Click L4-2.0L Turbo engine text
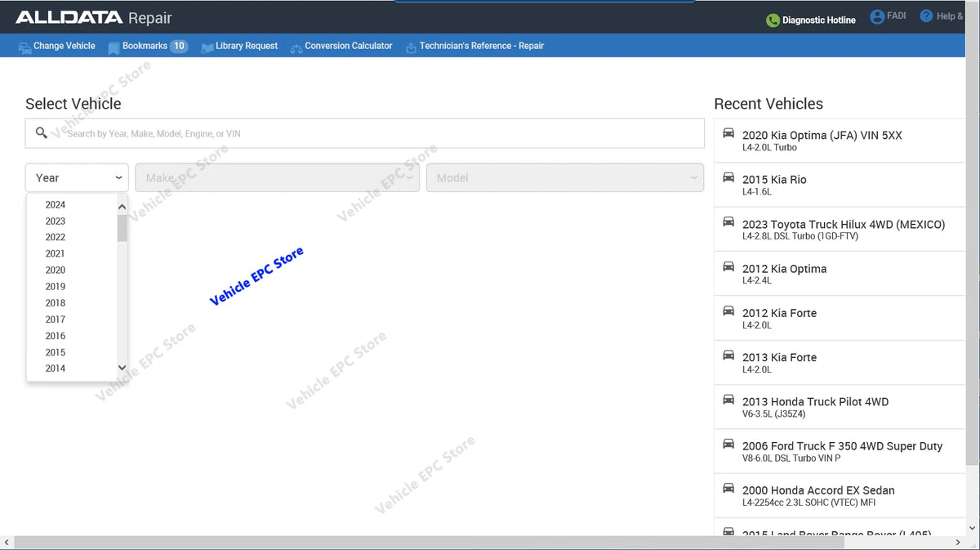Viewport: 980px width, 550px height. 769,148
